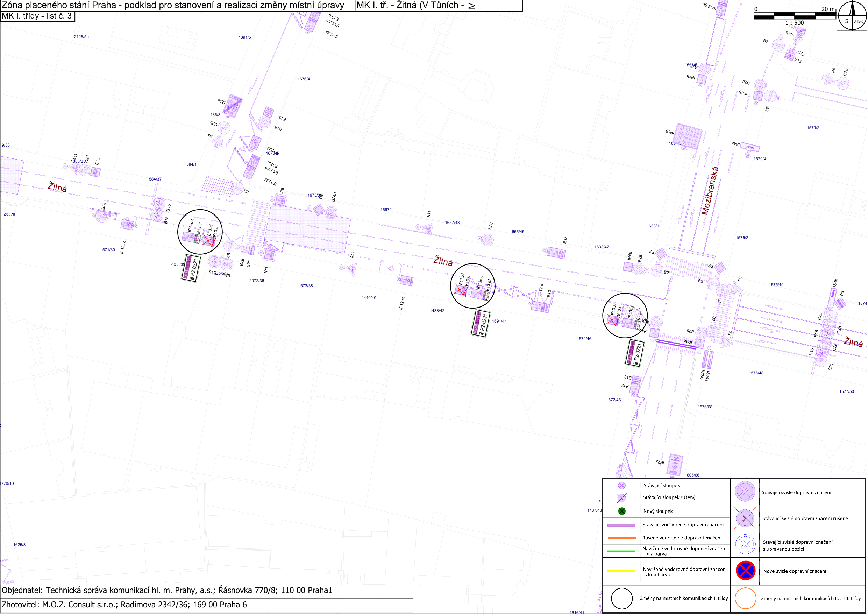The width and height of the screenshot is (868, 614).
Task: Click the IP22 sign symbol near parcel 1605/66
Action: click(x=675, y=465)
